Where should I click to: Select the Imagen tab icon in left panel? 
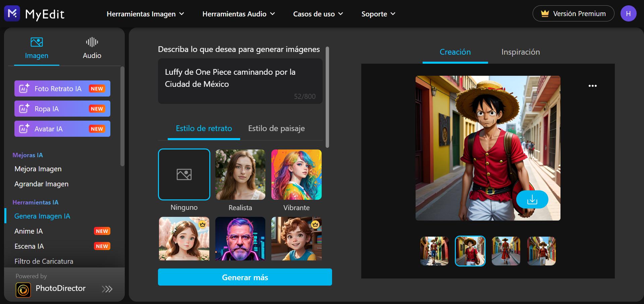click(x=36, y=42)
